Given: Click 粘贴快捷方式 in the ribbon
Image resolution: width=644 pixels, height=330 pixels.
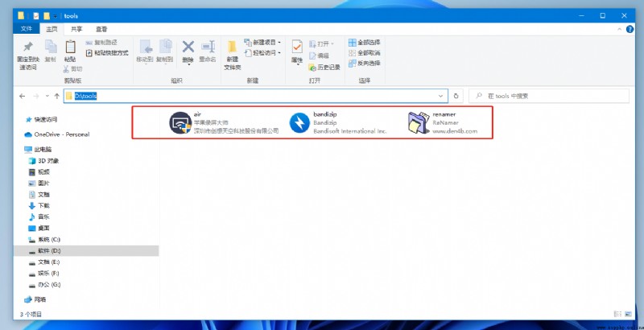Looking at the screenshot, I should click(x=107, y=52).
